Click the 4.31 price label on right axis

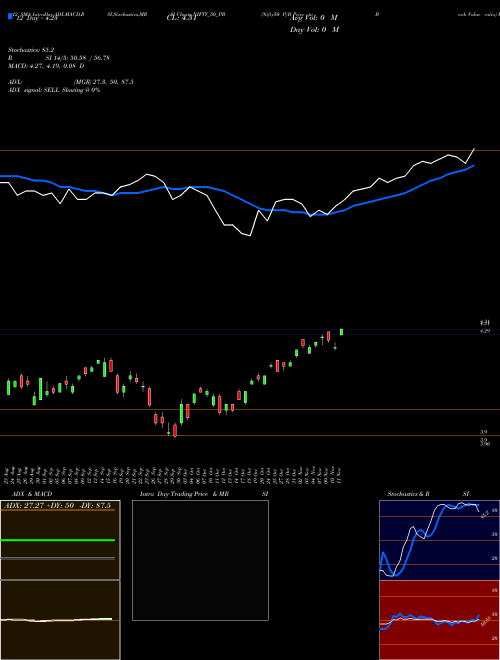(x=485, y=323)
